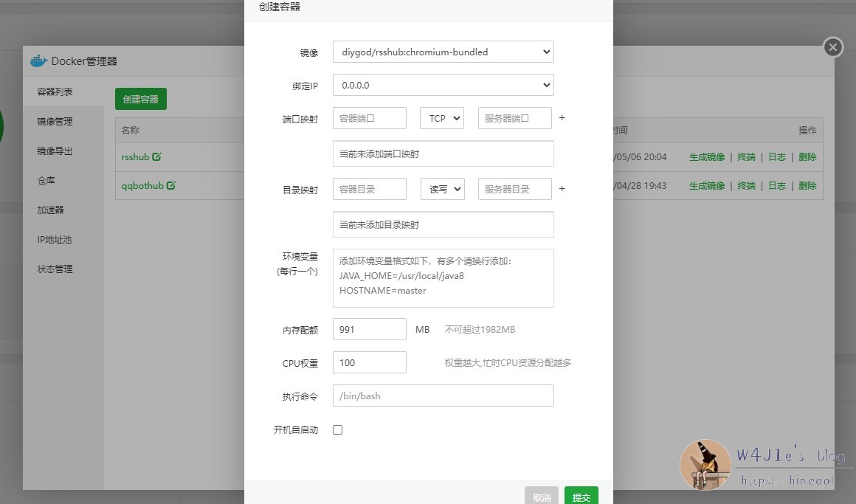Viewport: 856px width, 504px height.
Task: Click 删除 link for rsshub container
Action: 807,157
